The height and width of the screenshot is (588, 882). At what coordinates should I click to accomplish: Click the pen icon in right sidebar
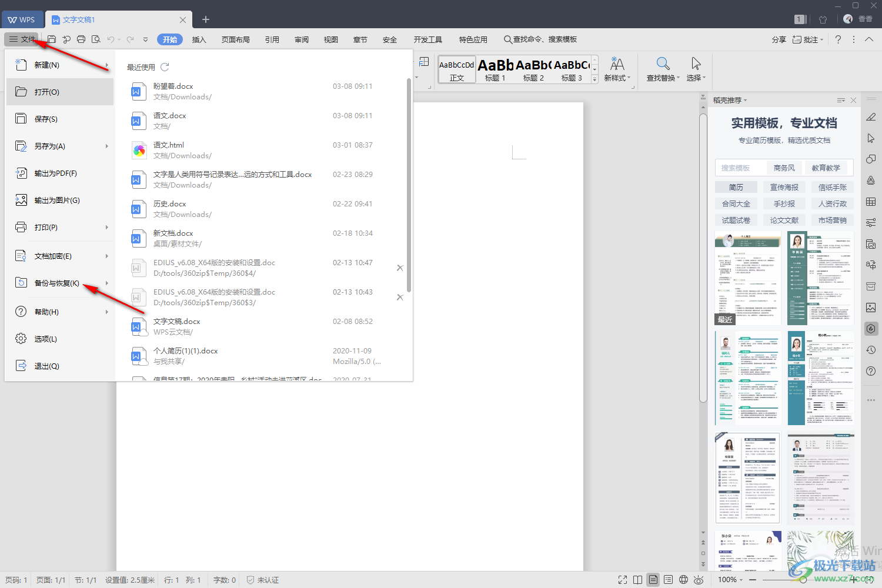pyautogui.click(x=871, y=117)
